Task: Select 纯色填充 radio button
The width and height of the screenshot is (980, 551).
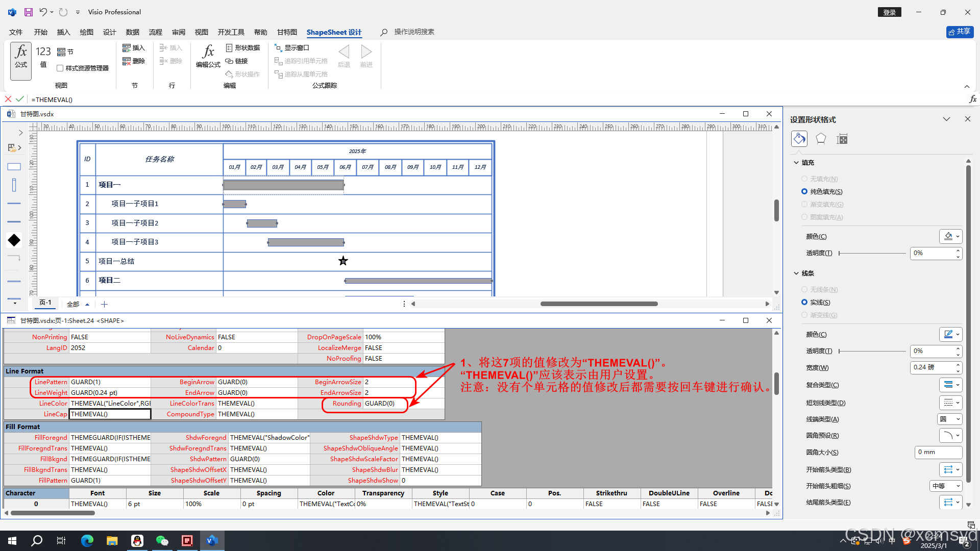Action: pos(804,192)
